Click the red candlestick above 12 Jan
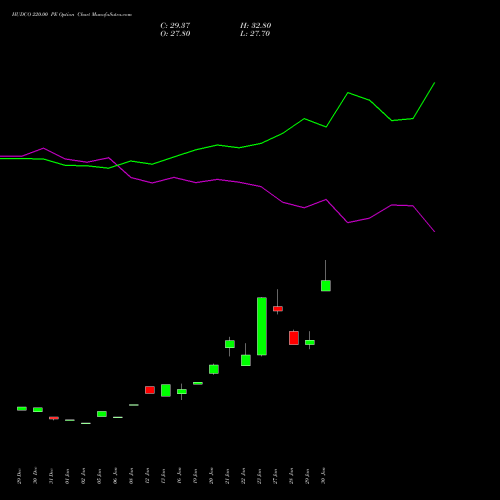The width and height of the screenshot is (500, 500). [x=150, y=390]
